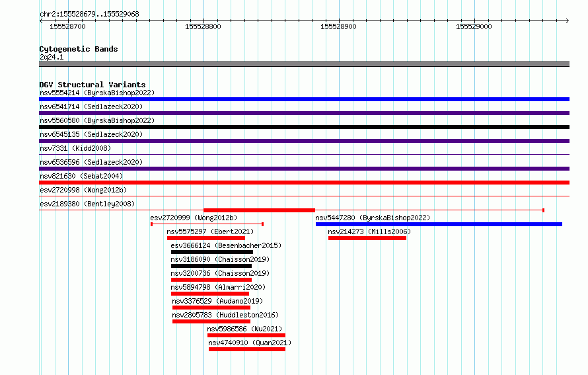Open the nsv821630 (Sebat2004) label
The image size is (588, 375).
81,176
